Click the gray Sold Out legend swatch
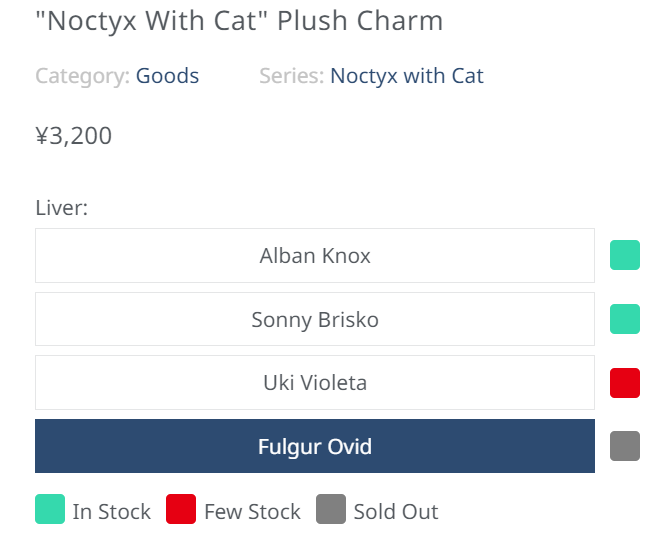 [x=331, y=509]
